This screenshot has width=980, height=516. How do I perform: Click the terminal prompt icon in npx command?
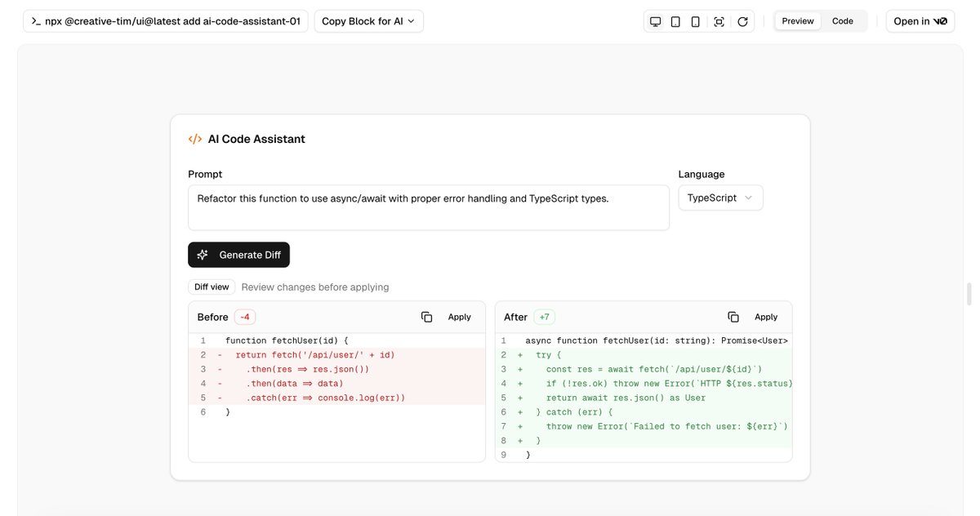[x=36, y=21]
